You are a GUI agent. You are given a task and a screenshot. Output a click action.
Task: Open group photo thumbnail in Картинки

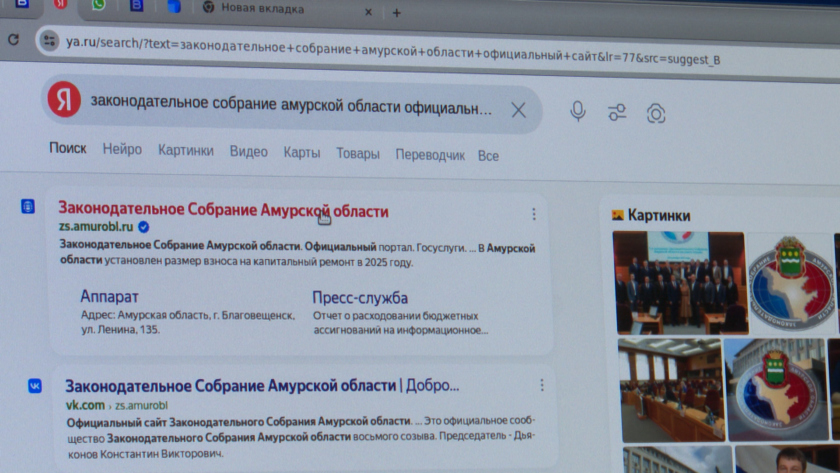(x=680, y=283)
